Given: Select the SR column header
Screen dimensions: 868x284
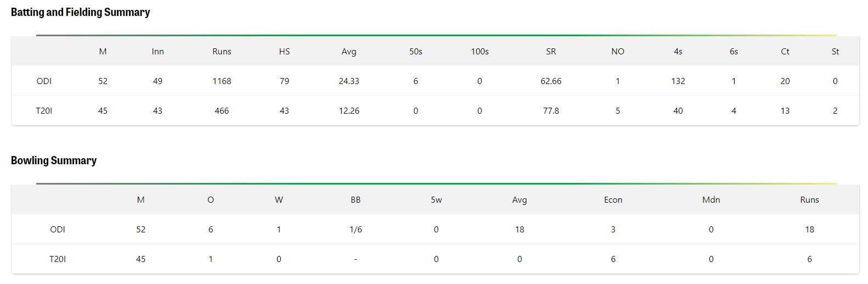Looking at the screenshot, I should pos(551,52).
